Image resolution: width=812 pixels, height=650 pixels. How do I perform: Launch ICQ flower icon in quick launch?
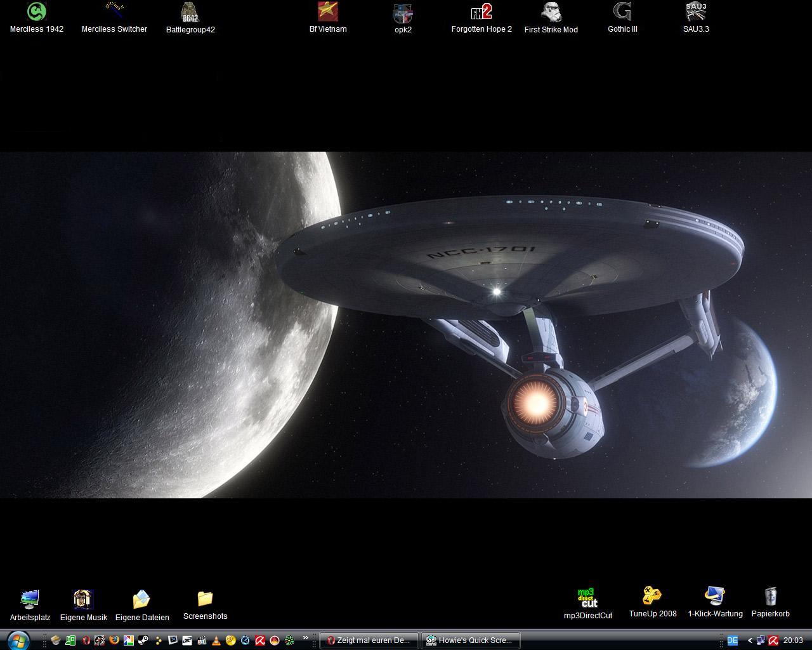289,640
